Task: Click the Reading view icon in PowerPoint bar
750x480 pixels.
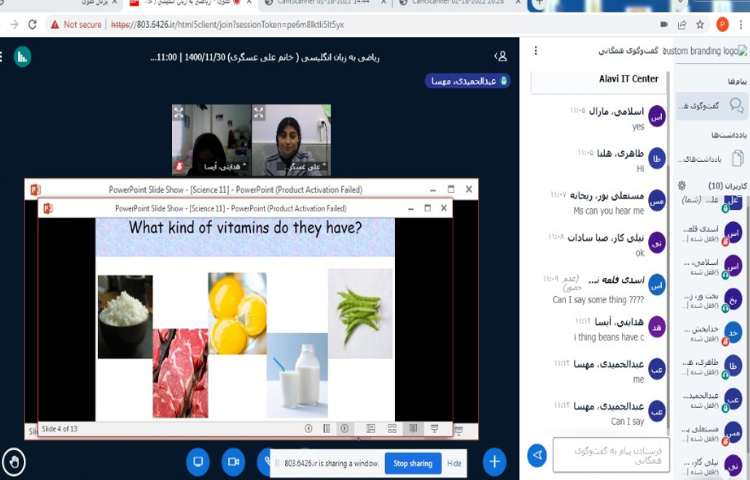Action: click(413, 429)
